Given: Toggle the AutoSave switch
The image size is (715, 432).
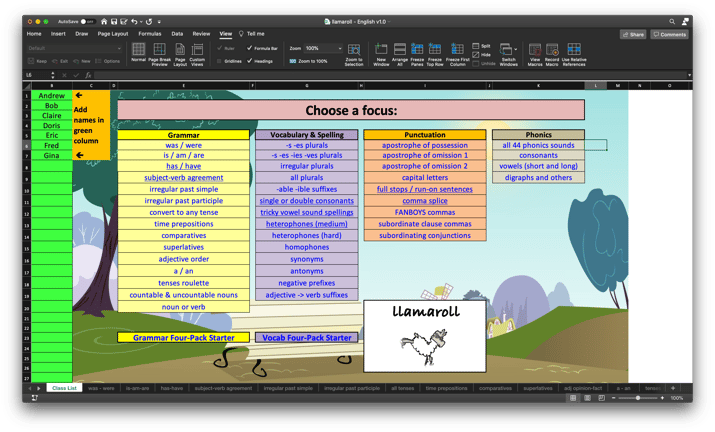Looking at the screenshot, I should [x=87, y=21].
